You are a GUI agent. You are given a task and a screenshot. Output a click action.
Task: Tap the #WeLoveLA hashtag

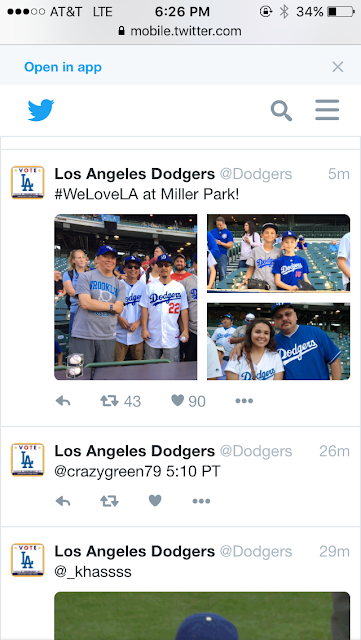(97, 194)
